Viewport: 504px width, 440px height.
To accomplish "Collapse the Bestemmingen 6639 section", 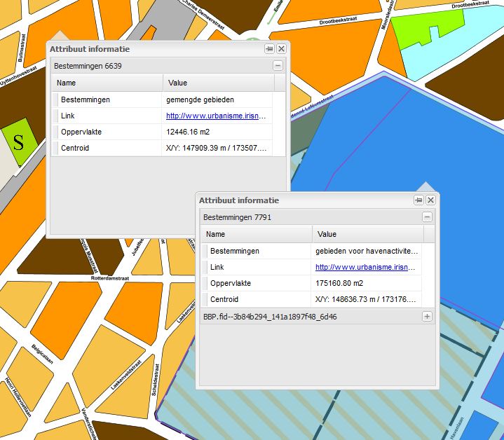I will [278, 66].
